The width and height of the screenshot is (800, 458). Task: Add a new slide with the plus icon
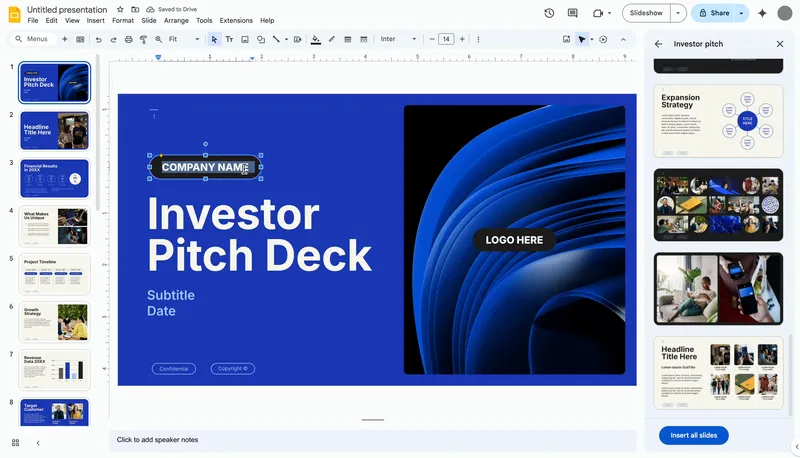point(64,39)
